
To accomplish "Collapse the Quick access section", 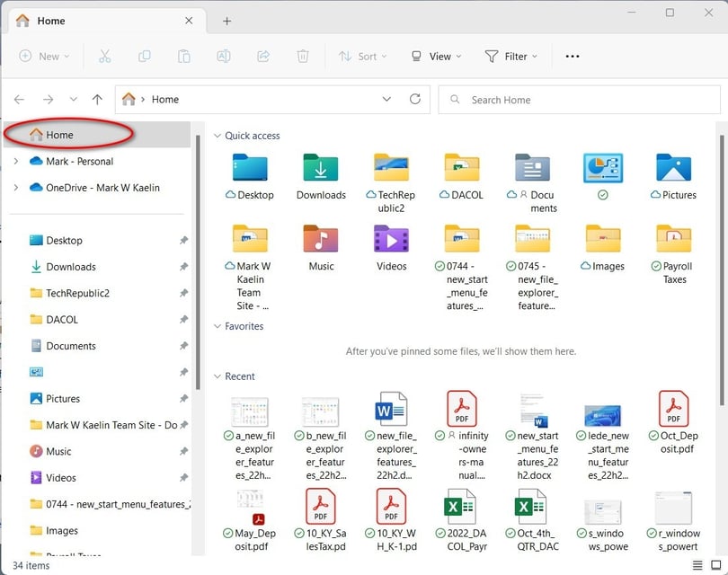I will (x=216, y=136).
